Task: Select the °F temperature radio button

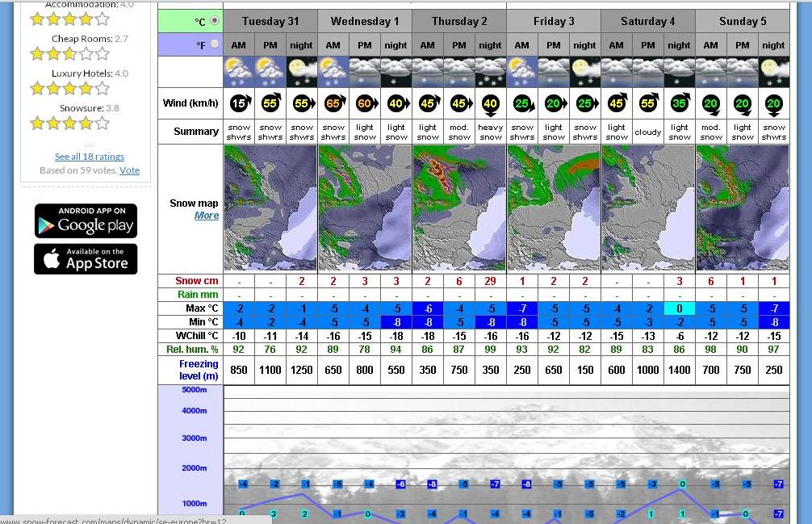Action: click(x=215, y=44)
